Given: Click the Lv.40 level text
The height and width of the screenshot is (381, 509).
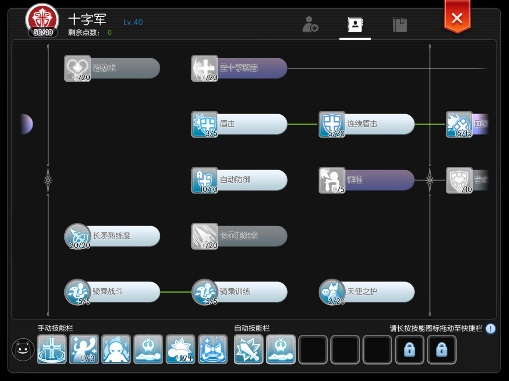Looking at the screenshot, I should [x=133, y=22].
